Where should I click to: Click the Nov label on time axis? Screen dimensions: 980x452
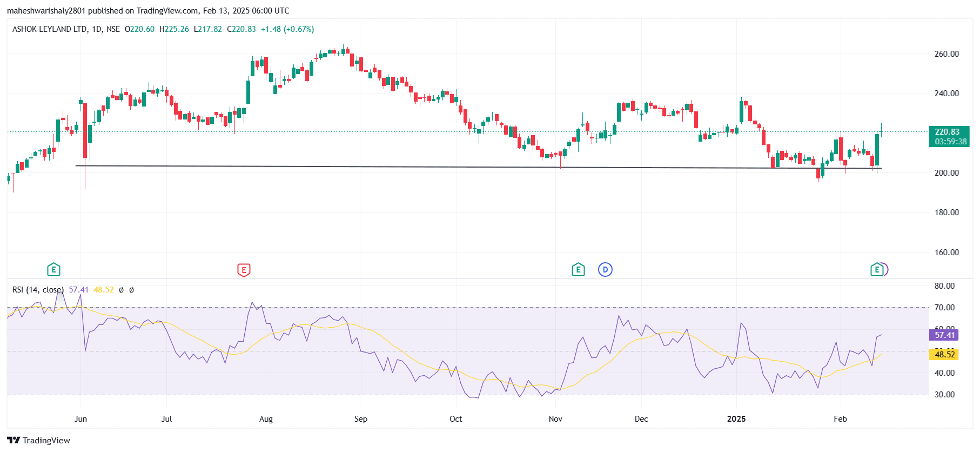pos(555,419)
